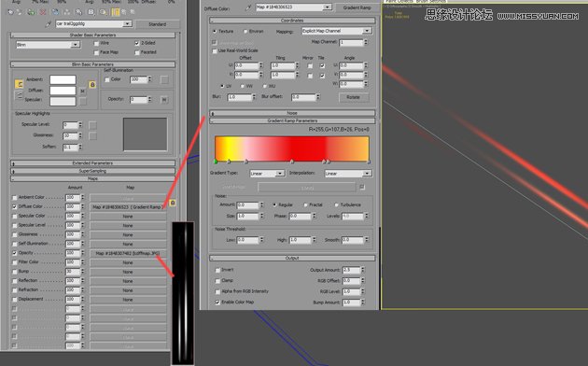The image size is (588, 366).
Task: Open the Diffuse Color Gradient Ramp map button
Action: (128, 207)
